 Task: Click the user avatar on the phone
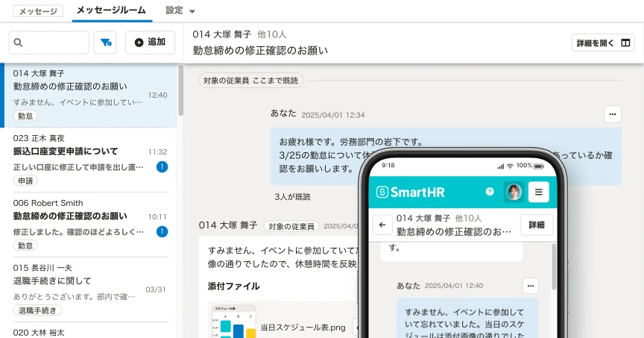514,192
